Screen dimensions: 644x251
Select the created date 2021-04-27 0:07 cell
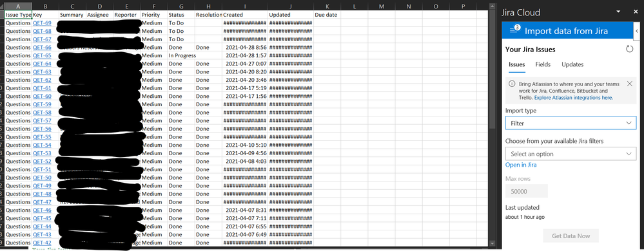(245, 64)
